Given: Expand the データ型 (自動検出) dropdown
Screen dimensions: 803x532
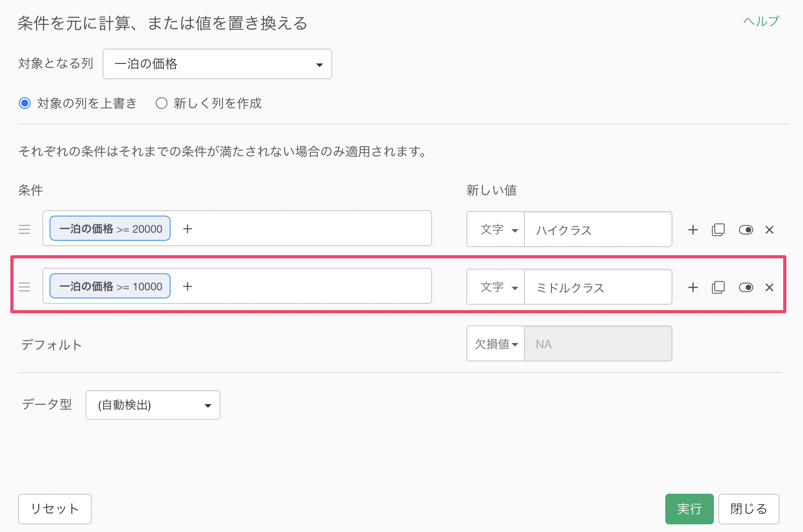Looking at the screenshot, I should [153, 405].
